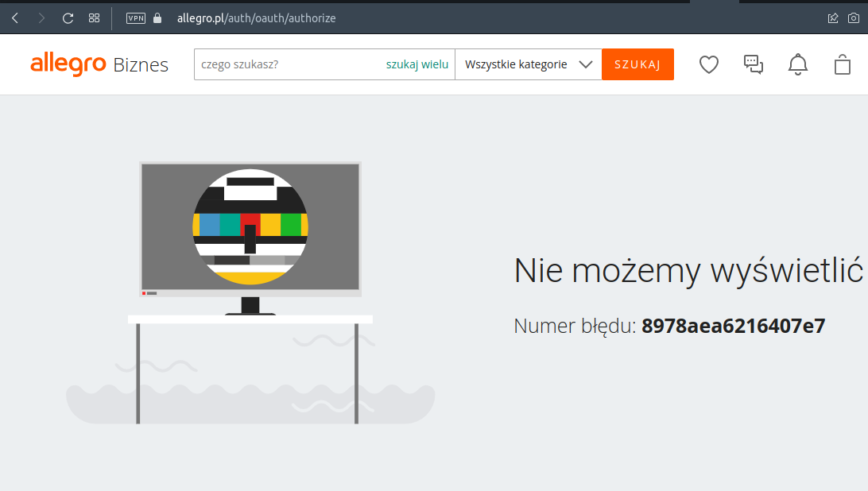View site security via padlock icon
Image resolution: width=868 pixels, height=491 pixels.
[157, 18]
